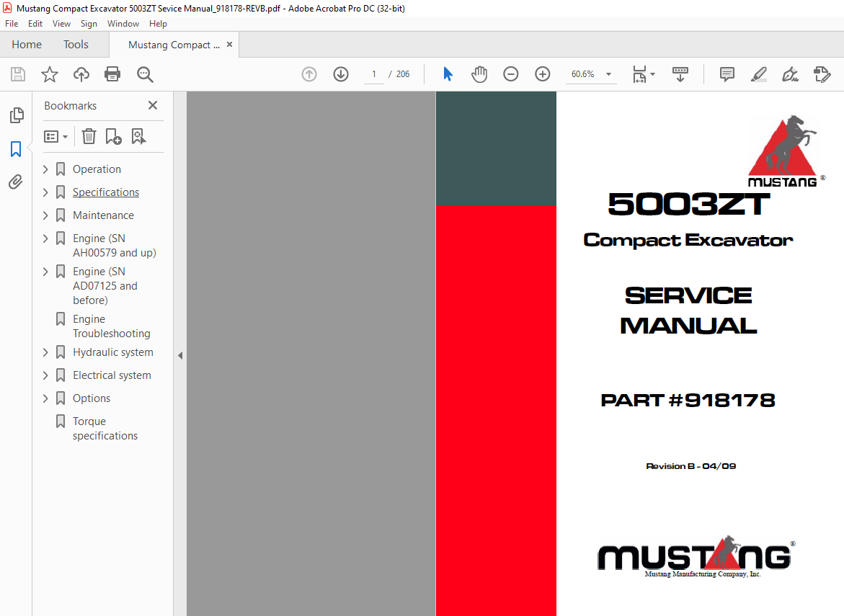The height and width of the screenshot is (616, 844).
Task: Open page fit options dropdown arrow
Action: [652, 74]
